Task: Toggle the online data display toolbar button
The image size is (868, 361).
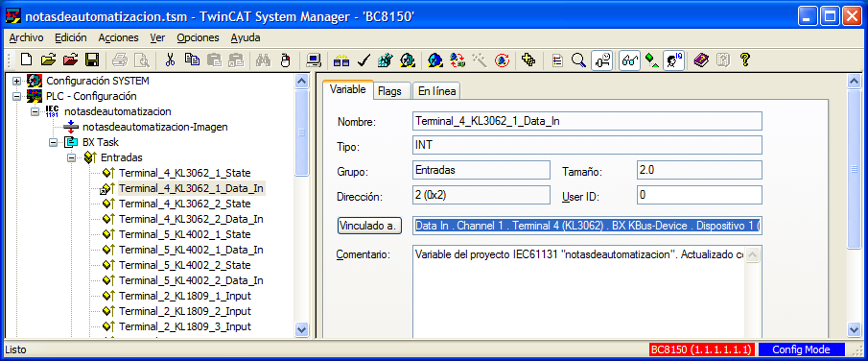Action: click(x=601, y=60)
